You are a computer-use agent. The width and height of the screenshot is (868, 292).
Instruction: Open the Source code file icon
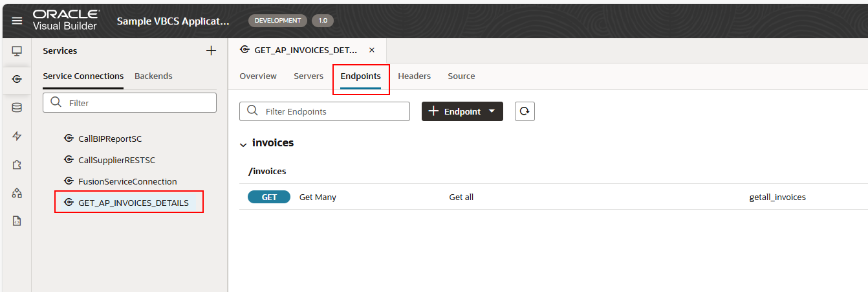pos(17,221)
